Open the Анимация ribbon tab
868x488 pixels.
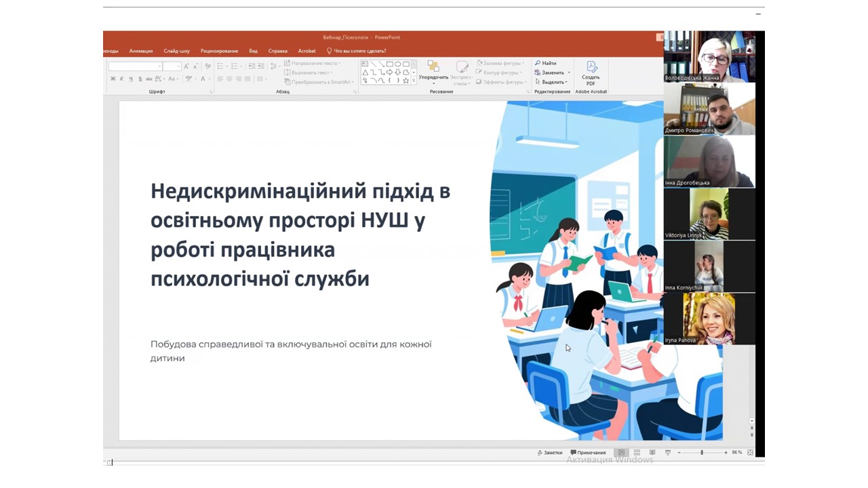pyautogui.click(x=141, y=51)
